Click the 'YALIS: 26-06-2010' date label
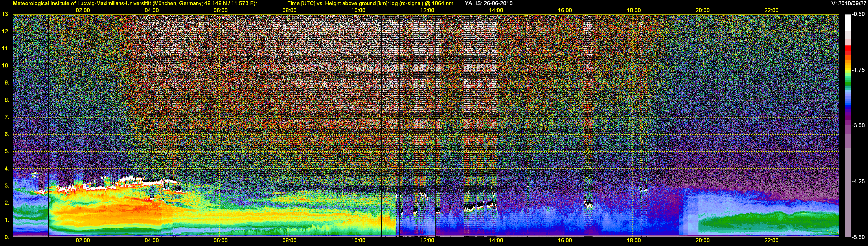868x246 pixels. pyautogui.click(x=489, y=3)
